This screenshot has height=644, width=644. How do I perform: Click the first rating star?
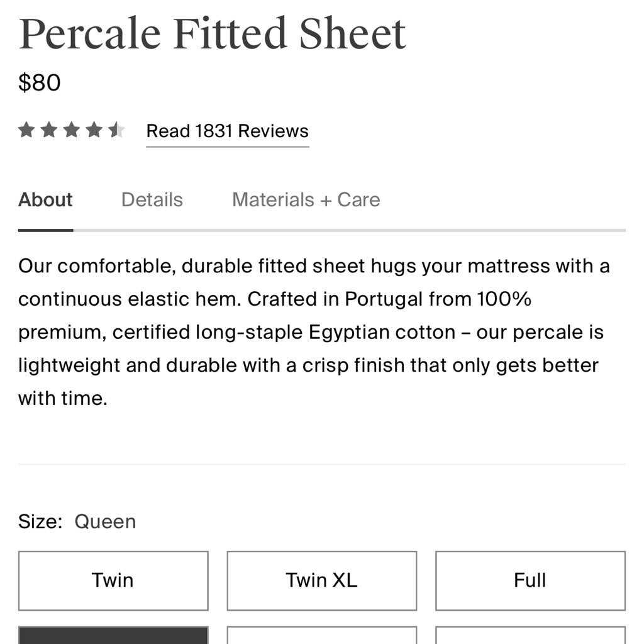click(x=26, y=130)
